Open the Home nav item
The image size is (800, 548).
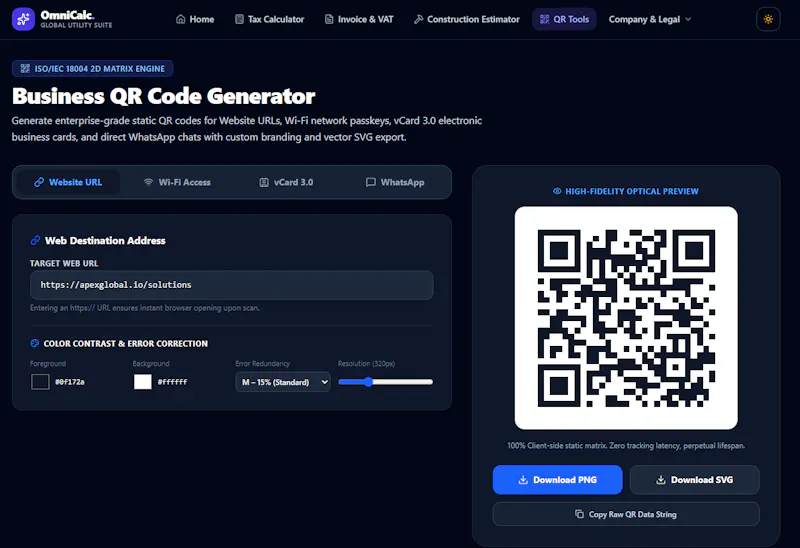(195, 19)
